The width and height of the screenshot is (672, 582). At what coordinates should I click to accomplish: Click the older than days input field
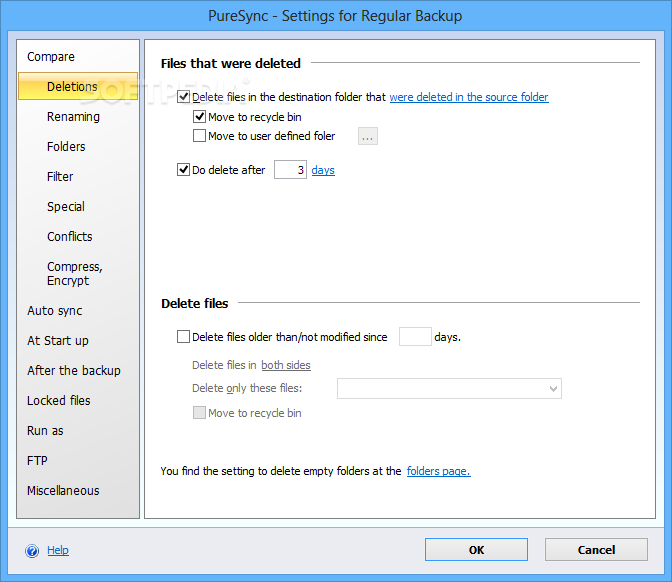point(415,337)
